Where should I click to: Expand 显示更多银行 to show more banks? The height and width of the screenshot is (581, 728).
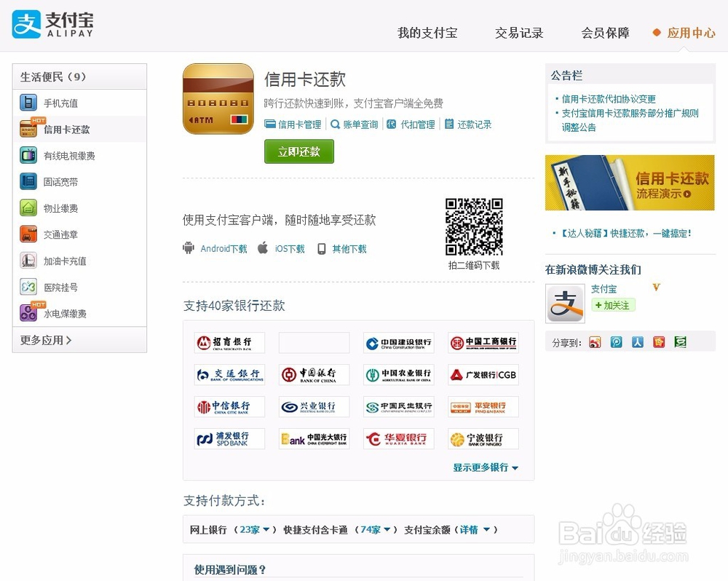486,467
